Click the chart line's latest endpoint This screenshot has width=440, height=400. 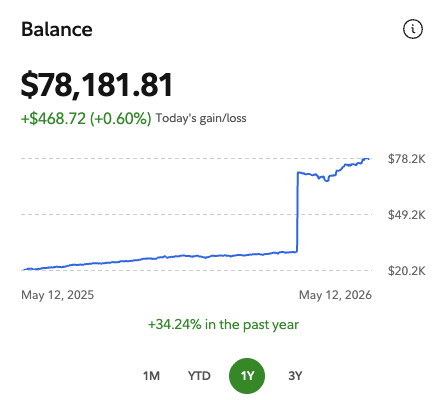pos(369,159)
